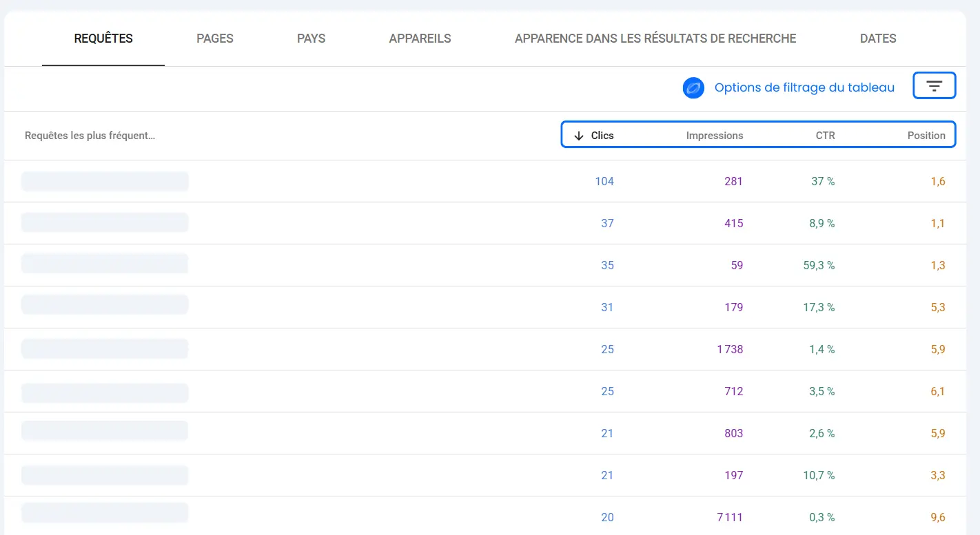Sort the table by CTR
The height and width of the screenshot is (535, 980).
click(825, 135)
